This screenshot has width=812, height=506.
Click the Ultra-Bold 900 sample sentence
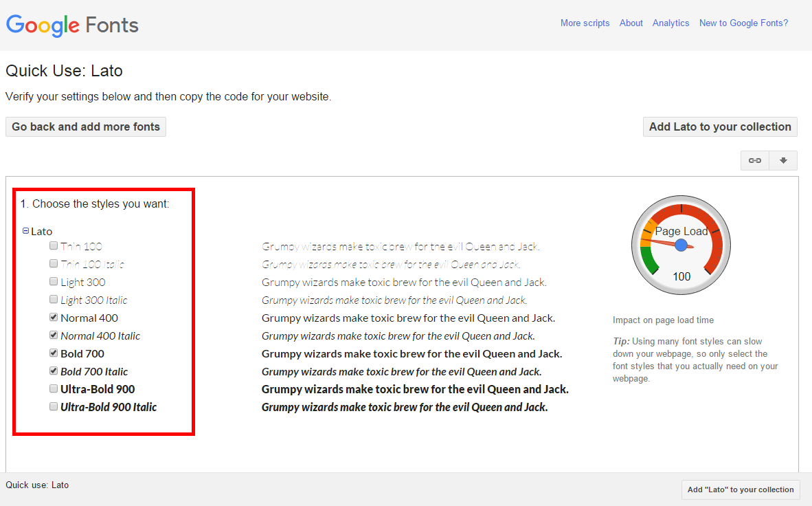pos(415,389)
